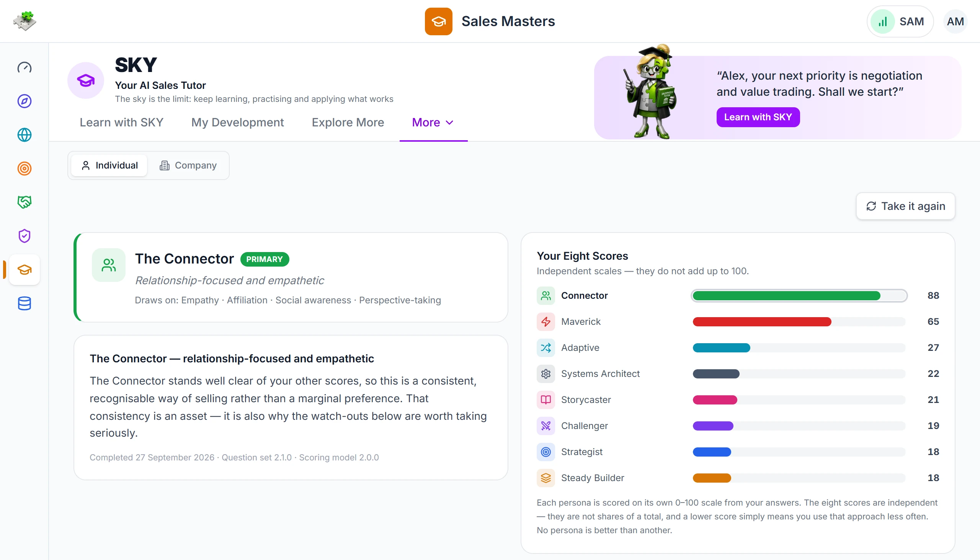Open the database icon in sidebar
The width and height of the screenshot is (980, 560).
(24, 303)
